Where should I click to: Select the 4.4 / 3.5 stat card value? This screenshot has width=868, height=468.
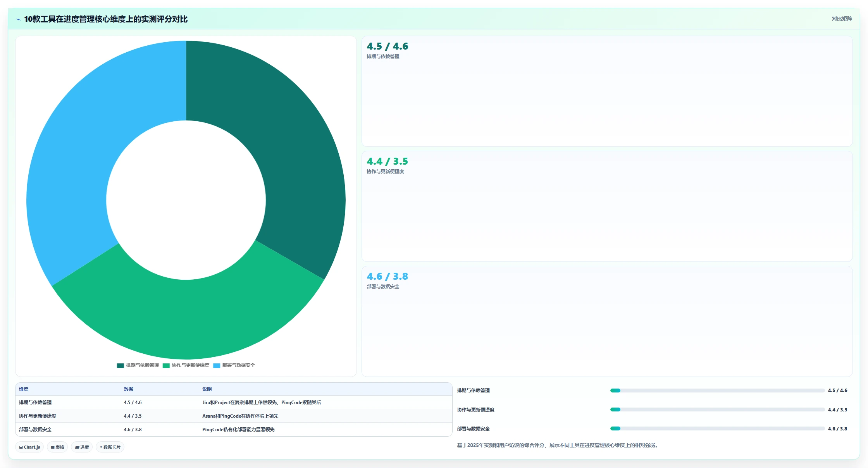(x=387, y=162)
